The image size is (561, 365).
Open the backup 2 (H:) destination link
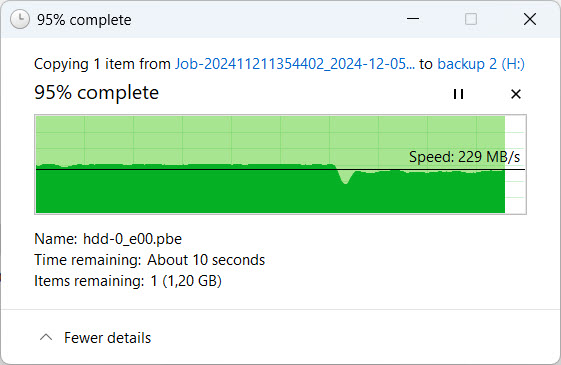(481, 64)
